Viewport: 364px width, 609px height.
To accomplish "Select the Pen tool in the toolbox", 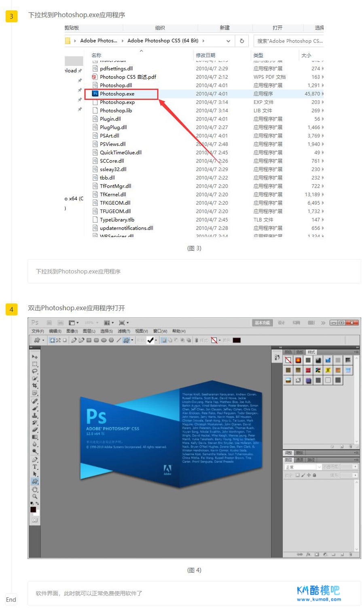I will click(35, 460).
